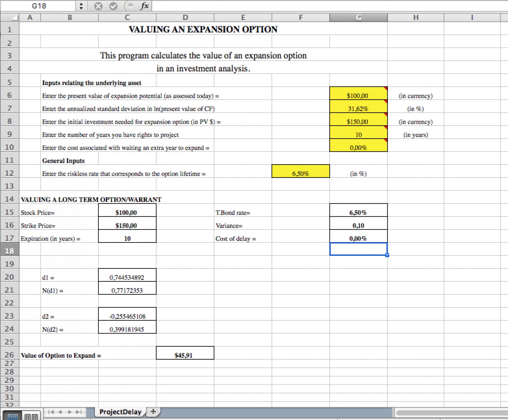Select the ProjectDelay sheet tab
Viewport: 508px width, 420px height.
120,412
